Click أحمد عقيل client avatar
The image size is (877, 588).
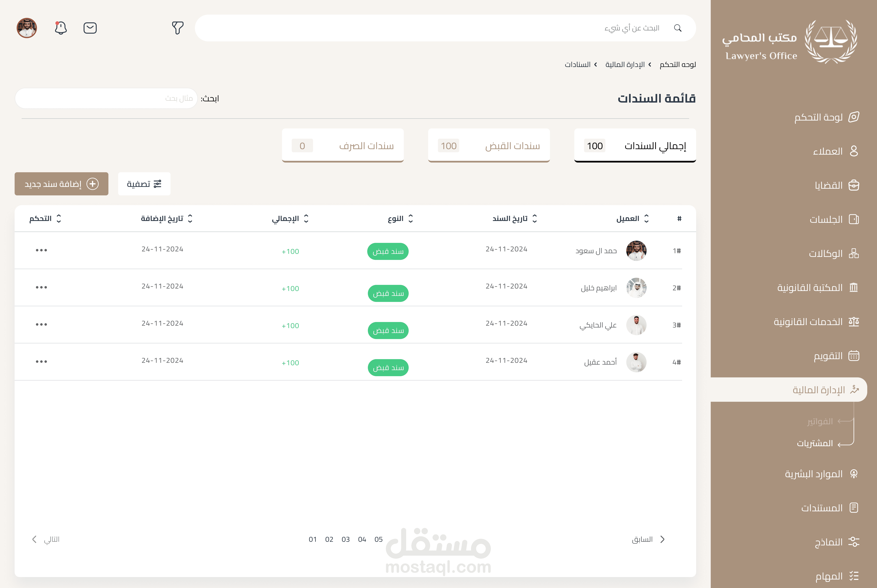(x=636, y=362)
